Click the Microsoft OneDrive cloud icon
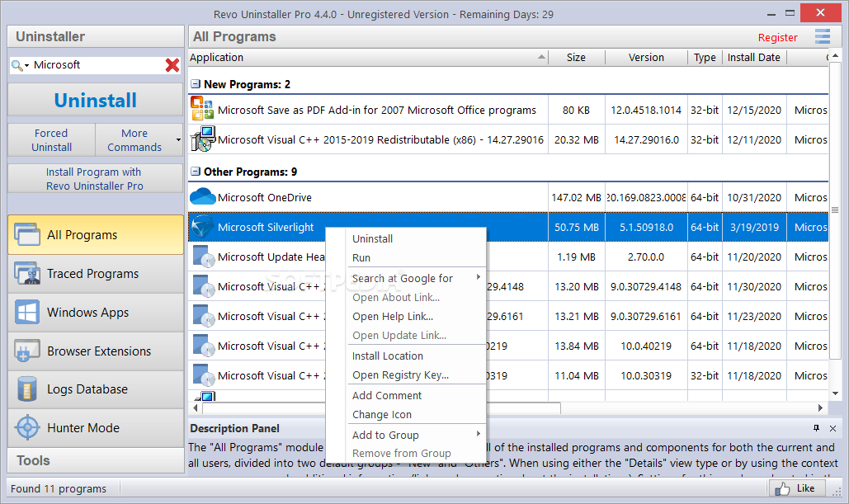This screenshot has height=504, width=849. tap(202, 196)
